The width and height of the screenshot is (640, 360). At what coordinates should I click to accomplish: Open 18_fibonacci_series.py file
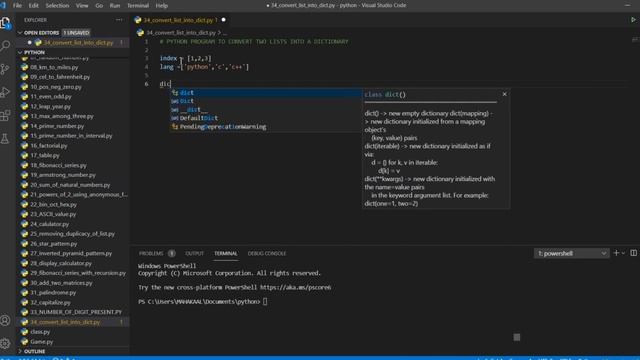58,165
